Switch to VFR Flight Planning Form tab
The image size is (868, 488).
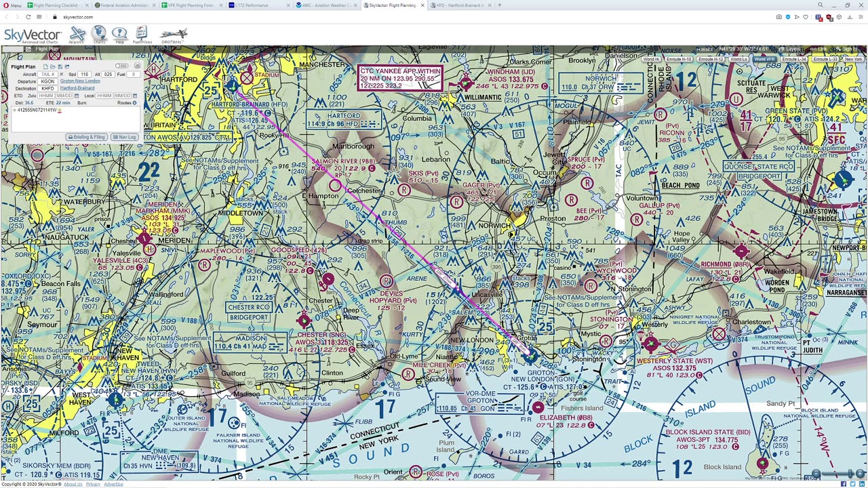[x=190, y=5]
